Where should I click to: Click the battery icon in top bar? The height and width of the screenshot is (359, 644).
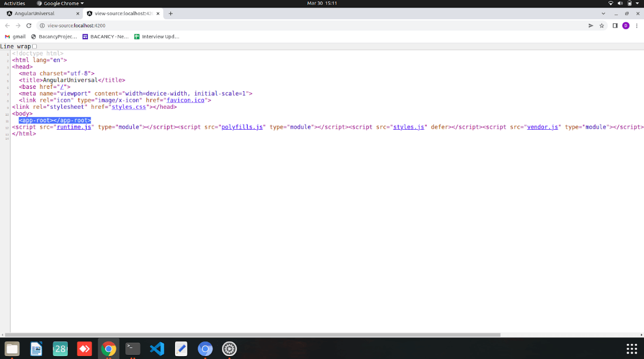point(629,4)
